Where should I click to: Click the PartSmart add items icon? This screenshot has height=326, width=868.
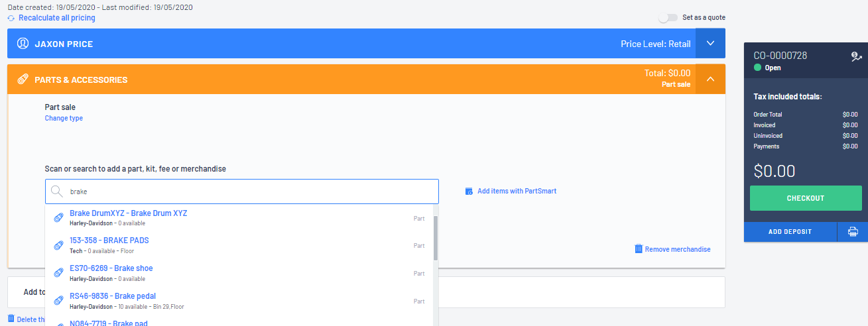[469, 191]
